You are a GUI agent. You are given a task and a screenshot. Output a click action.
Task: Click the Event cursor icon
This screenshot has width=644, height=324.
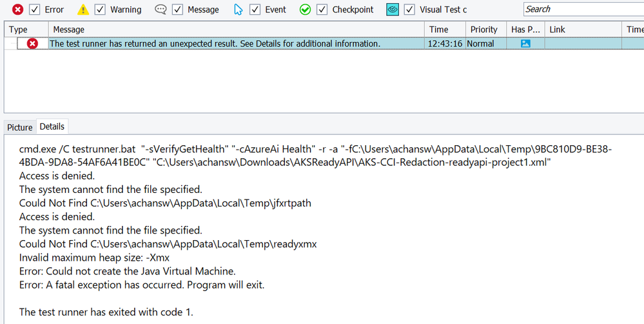pyautogui.click(x=239, y=10)
